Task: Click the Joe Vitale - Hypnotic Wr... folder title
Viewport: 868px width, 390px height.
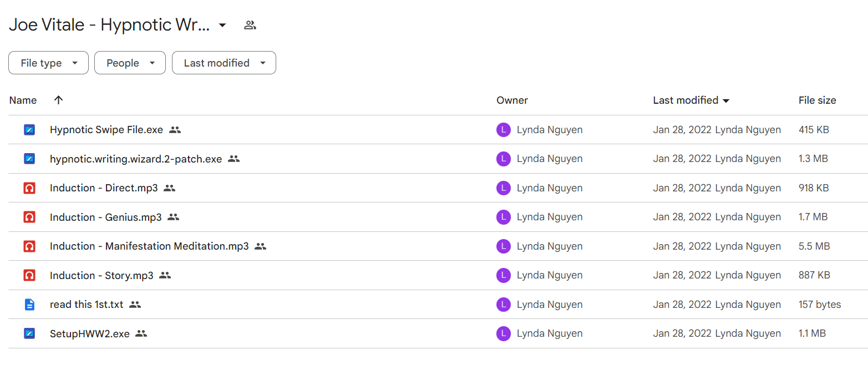Action: point(109,25)
